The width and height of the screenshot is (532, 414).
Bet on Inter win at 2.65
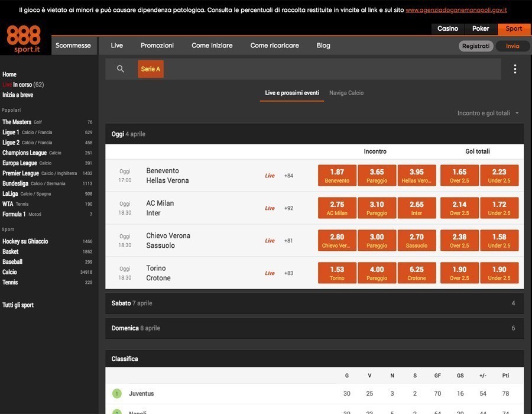[417, 208]
